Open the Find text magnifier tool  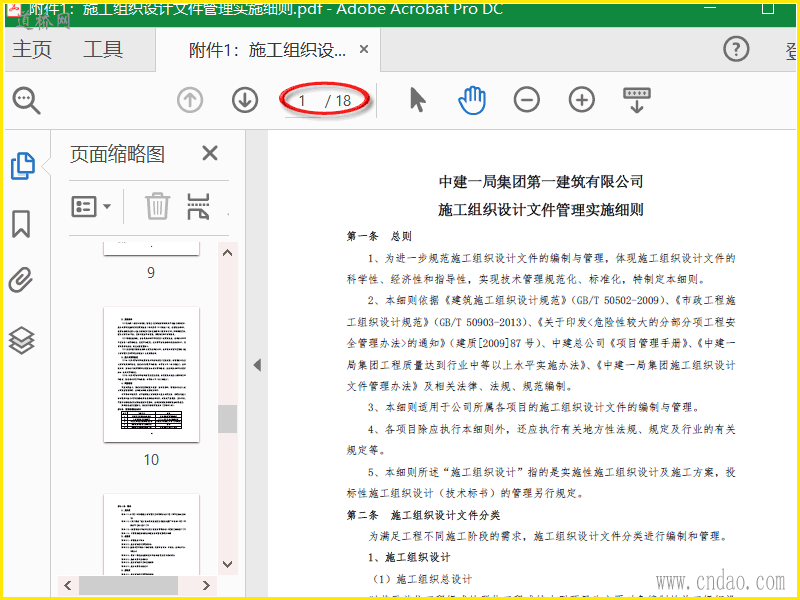pyautogui.click(x=26, y=101)
